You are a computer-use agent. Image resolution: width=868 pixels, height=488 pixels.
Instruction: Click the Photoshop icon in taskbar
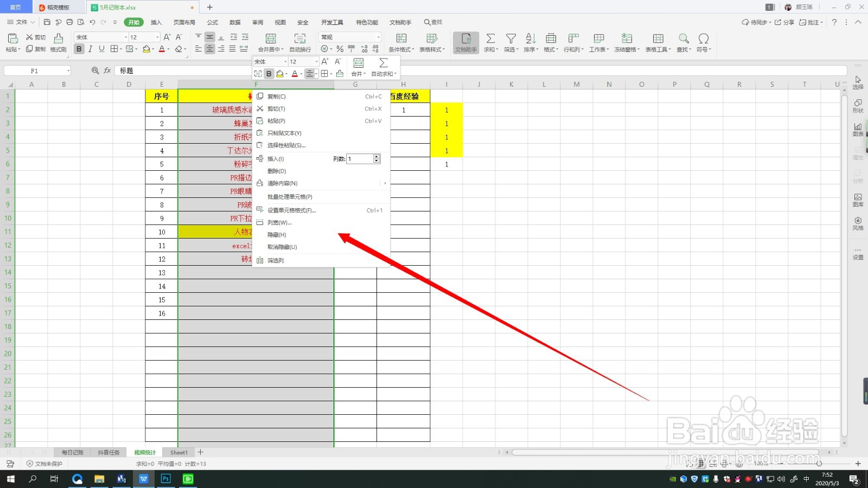pos(165,479)
